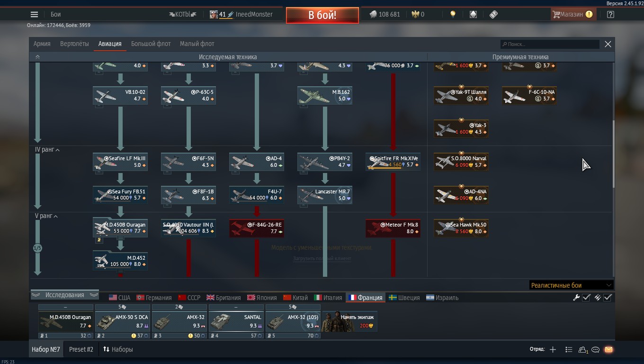
Task: Click the Поиск search field
Action: 550,44
